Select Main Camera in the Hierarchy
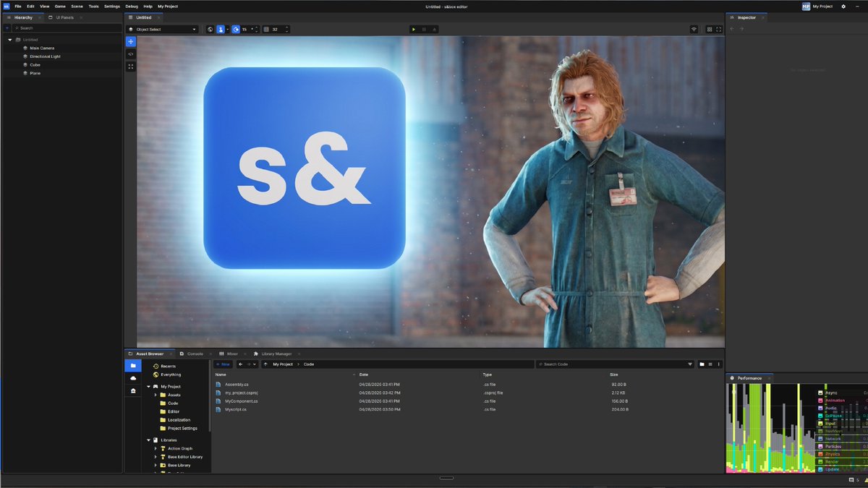Screen dimensions: 868x488 [42, 48]
